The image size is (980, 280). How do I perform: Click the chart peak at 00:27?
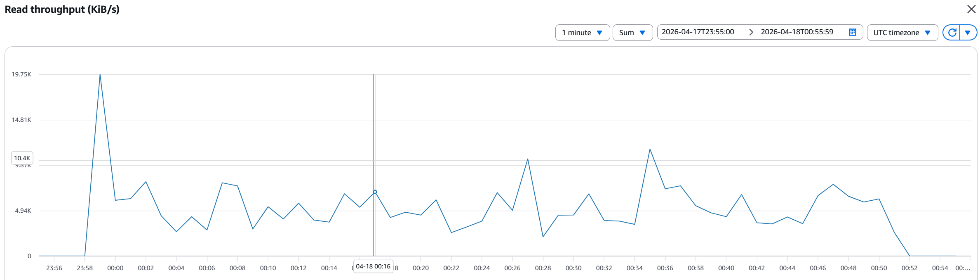pos(528,159)
